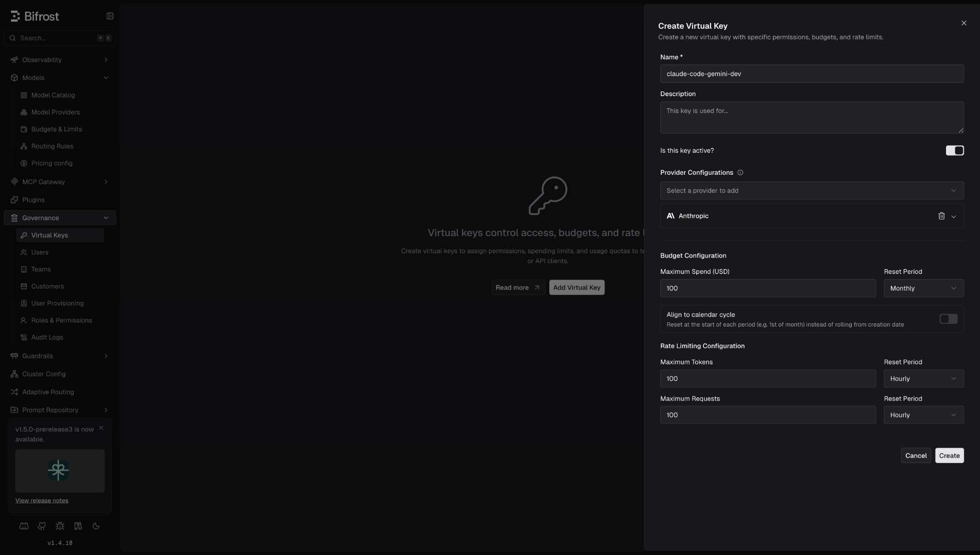Screen dimensions: 980x555
Task: Click the info icon beside Provider Configurations
Action: pos(740,172)
